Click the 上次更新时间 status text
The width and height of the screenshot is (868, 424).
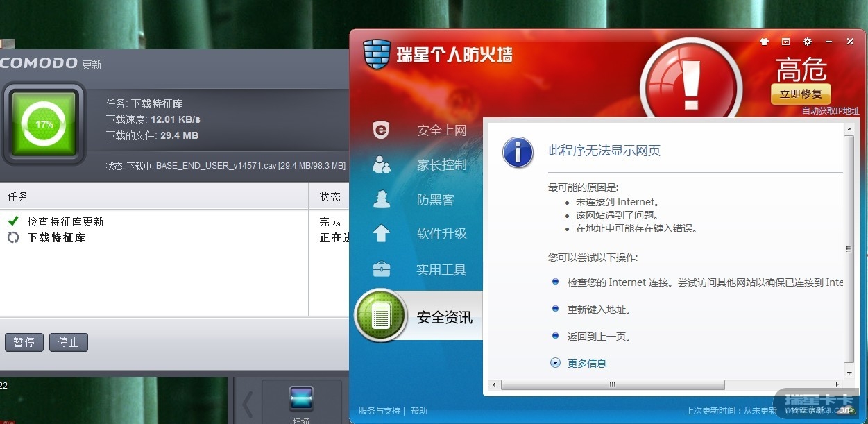coord(730,411)
